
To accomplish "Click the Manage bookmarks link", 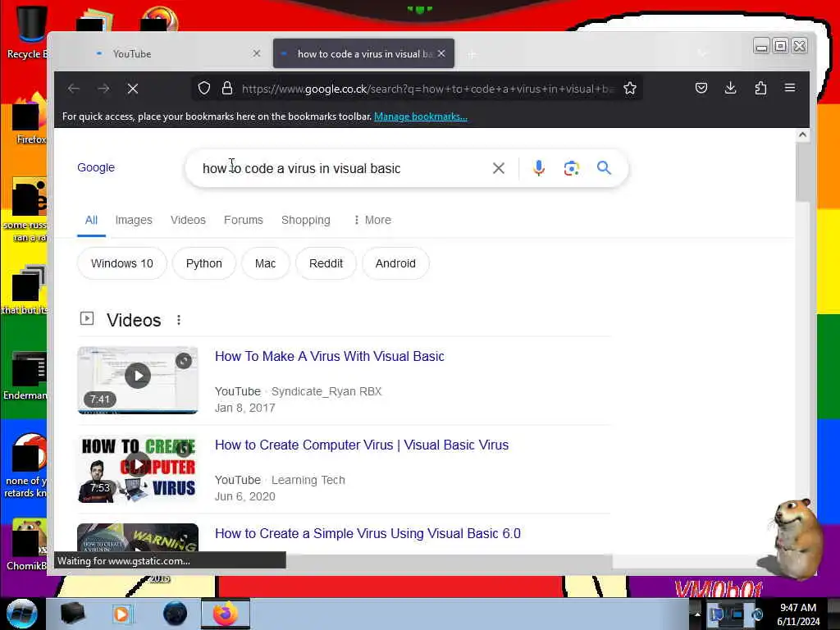I will click(421, 116).
